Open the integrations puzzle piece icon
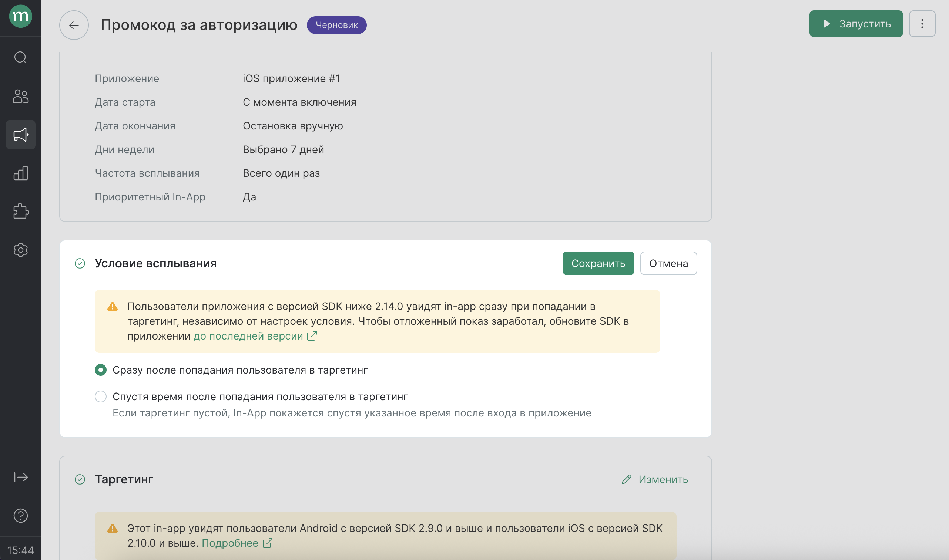Viewport: 949px width, 560px height. (21, 211)
